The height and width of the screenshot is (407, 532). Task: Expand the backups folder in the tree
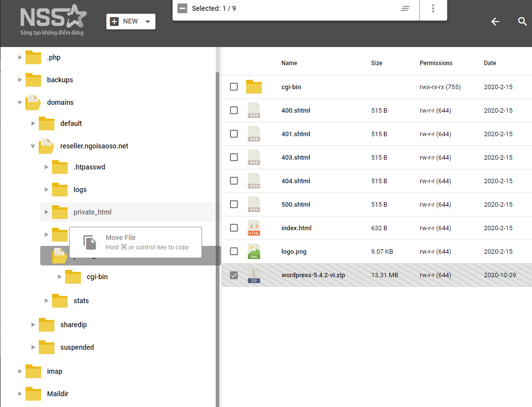[20, 80]
